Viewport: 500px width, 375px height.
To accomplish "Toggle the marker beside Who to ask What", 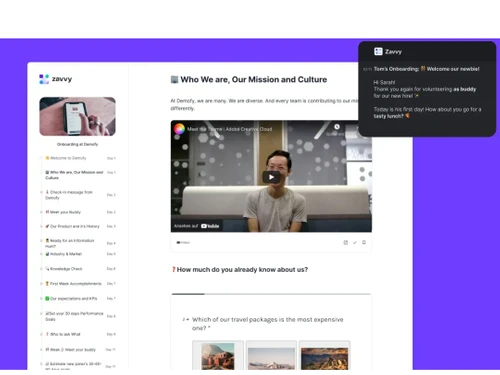I will pyautogui.click(x=41, y=334).
